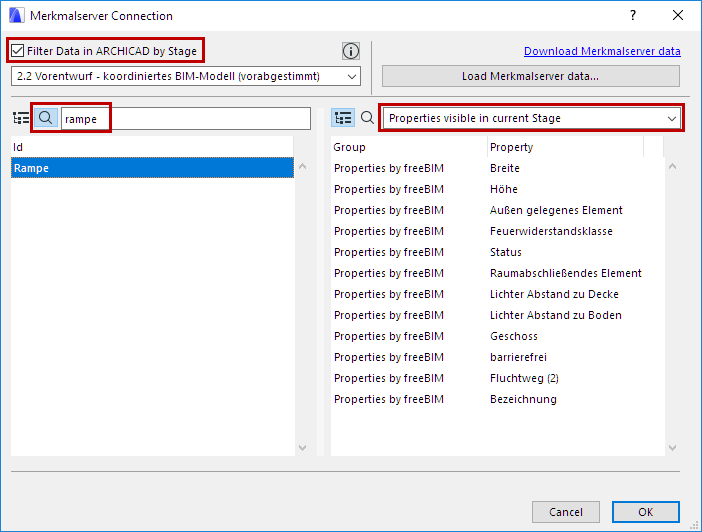This screenshot has width=702, height=532.
Task: Click the info icon beside the filter checkbox
Action: point(350,51)
